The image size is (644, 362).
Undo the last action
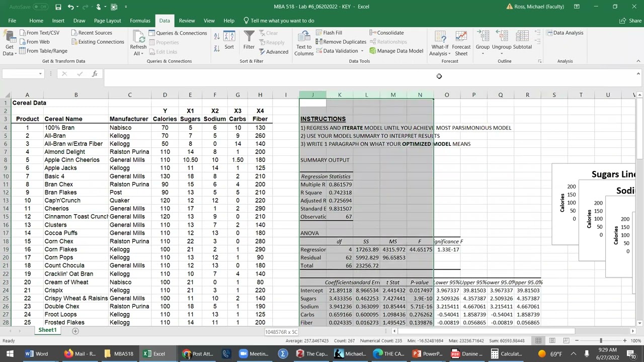pos(71,7)
